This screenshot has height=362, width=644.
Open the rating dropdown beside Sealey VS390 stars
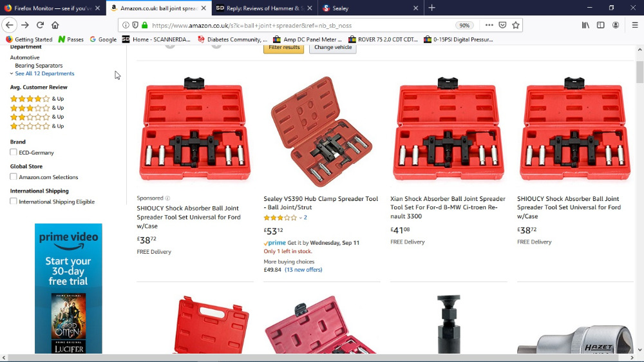(x=301, y=218)
